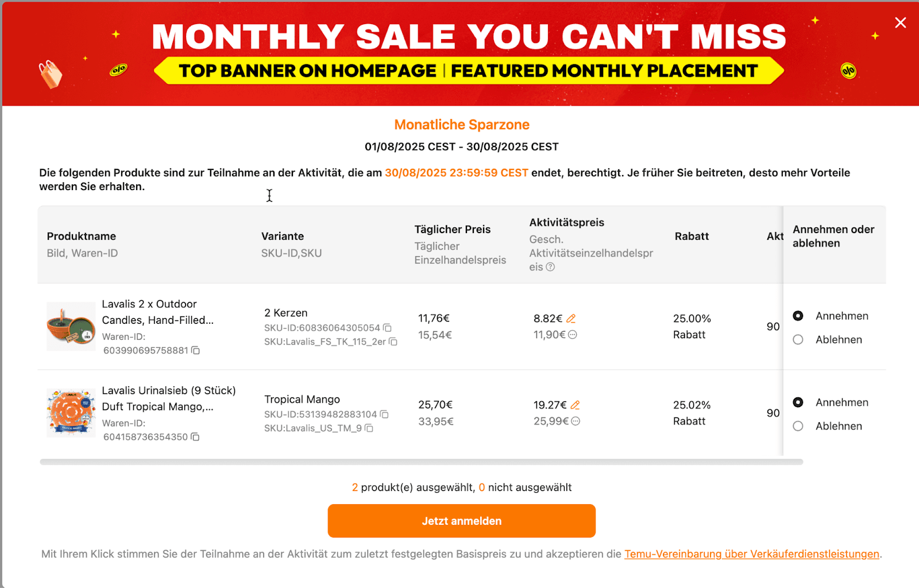Open the Outdoor Candles product thumbnail
919x588 pixels.
coord(71,326)
